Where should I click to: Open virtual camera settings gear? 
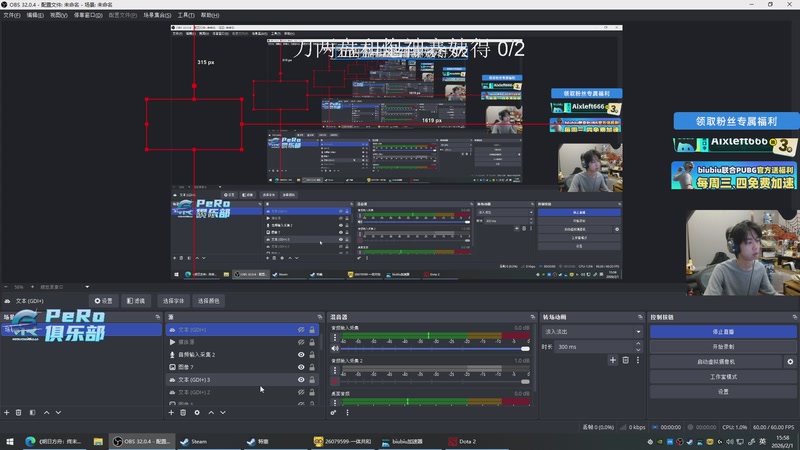point(790,362)
